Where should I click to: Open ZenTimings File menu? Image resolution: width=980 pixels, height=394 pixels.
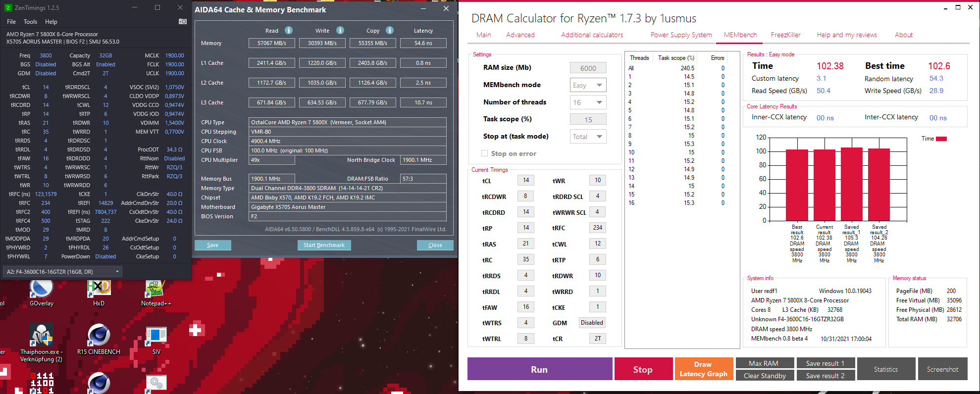pyautogui.click(x=11, y=22)
